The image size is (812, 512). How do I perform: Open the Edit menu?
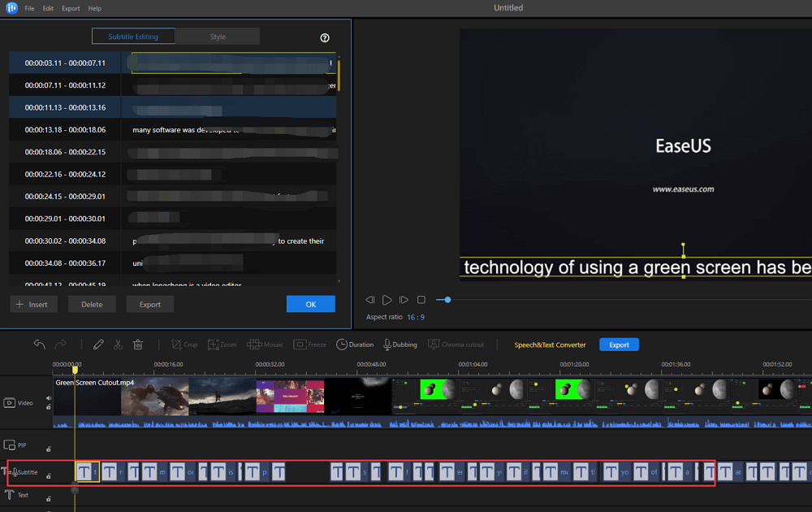click(x=48, y=8)
